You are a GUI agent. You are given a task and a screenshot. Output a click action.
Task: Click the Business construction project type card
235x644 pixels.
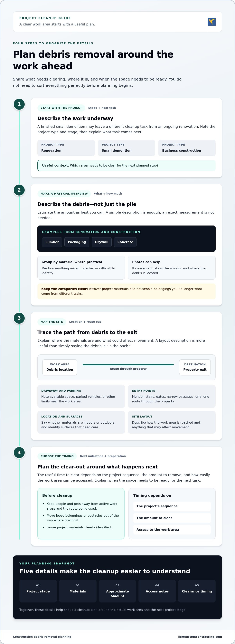click(187, 148)
